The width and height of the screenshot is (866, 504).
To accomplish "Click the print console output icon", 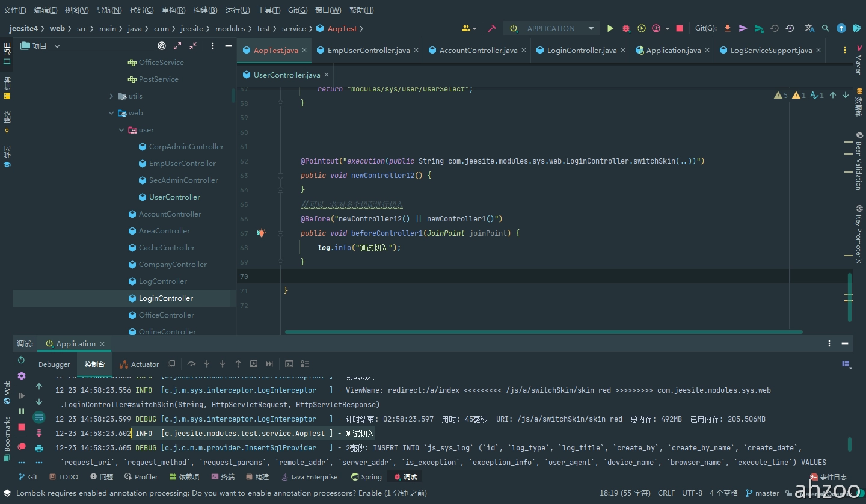I will (39, 449).
